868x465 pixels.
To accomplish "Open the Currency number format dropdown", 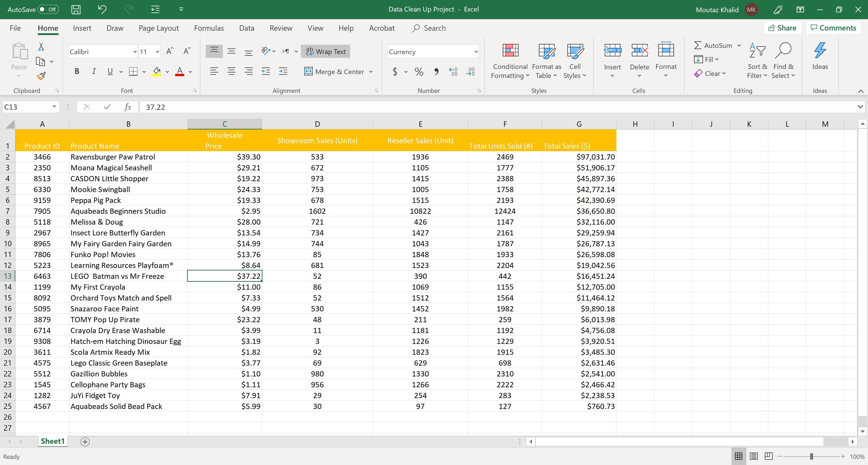I will click(476, 52).
